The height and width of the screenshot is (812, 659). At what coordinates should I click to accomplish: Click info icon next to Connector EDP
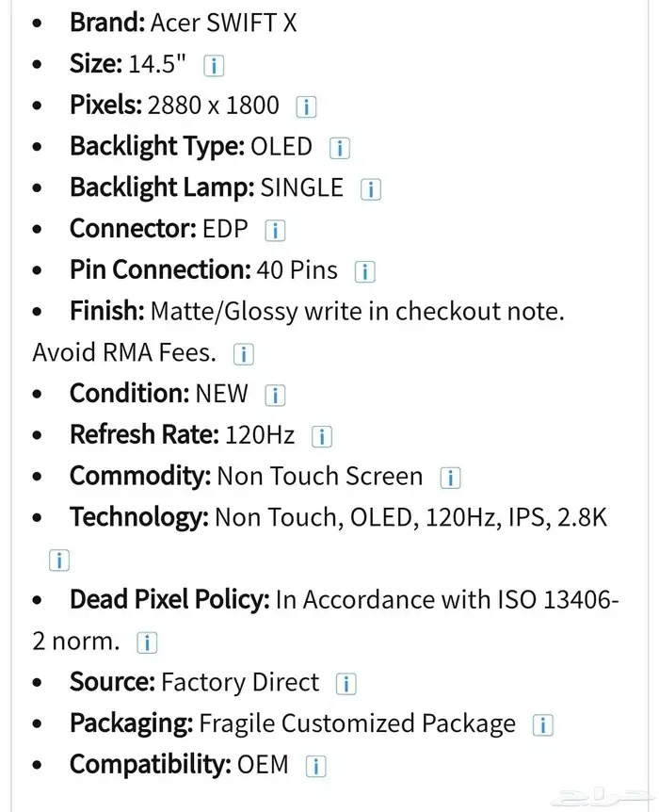click(x=275, y=231)
